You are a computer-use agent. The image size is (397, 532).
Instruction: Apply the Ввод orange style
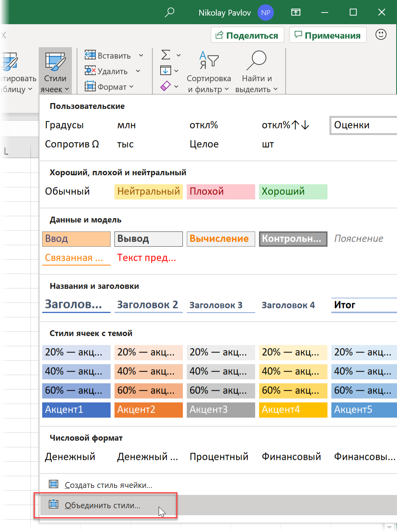(76, 239)
